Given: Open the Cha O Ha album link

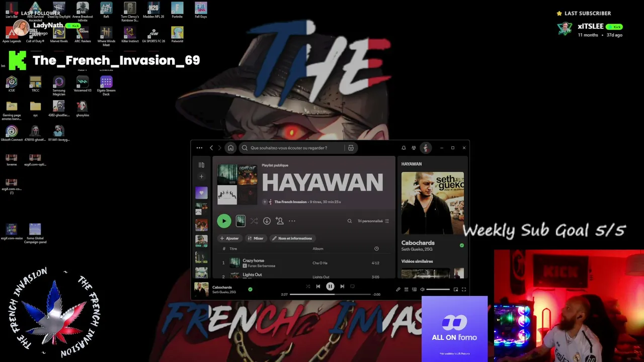Looking at the screenshot, I should point(320,263).
